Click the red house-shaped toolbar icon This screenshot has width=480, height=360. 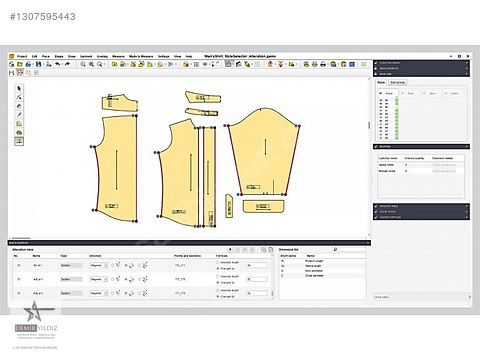coord(270,64)
